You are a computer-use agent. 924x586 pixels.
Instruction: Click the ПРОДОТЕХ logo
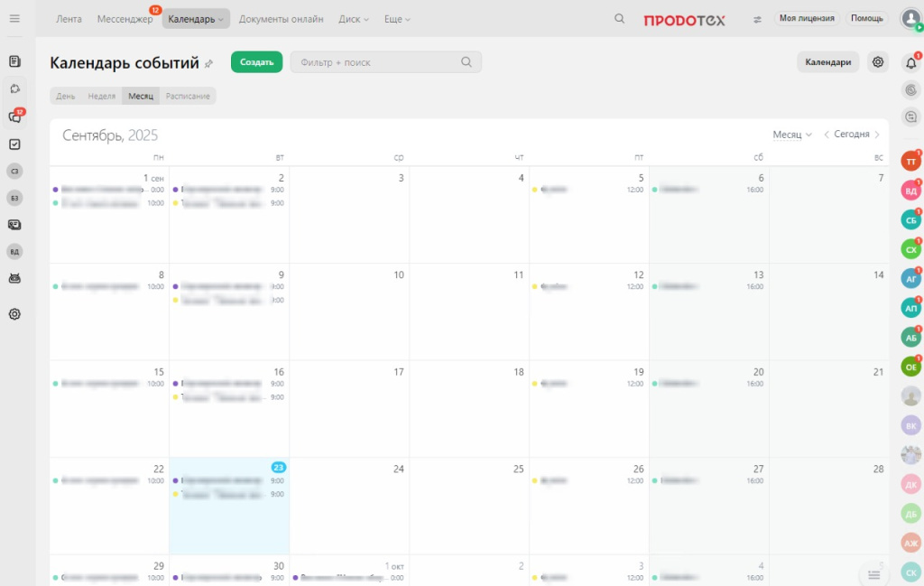click(x=684, y=20)
